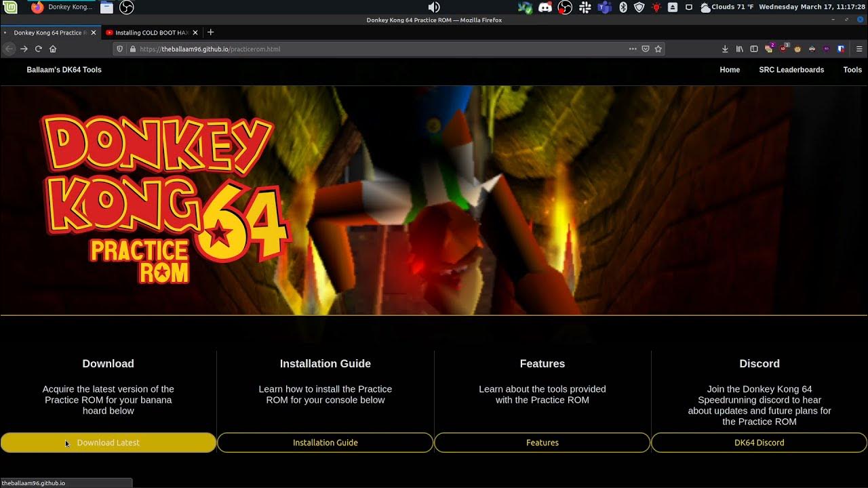The width and height of the screenshot is (868, 488).
Task: Open the calendar from the date and time
Action: [x=812, y=7]
